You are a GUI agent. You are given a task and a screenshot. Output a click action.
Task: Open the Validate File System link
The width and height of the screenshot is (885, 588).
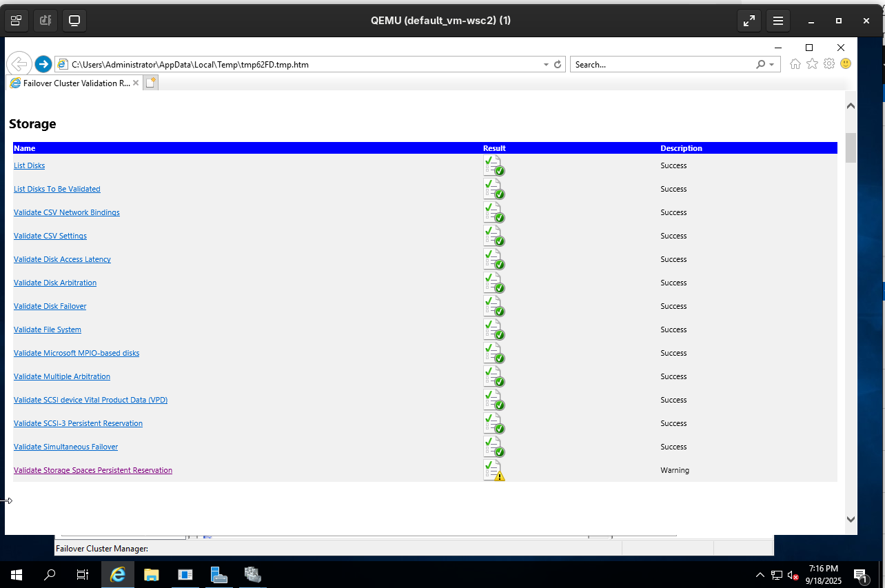coord(48,330)
